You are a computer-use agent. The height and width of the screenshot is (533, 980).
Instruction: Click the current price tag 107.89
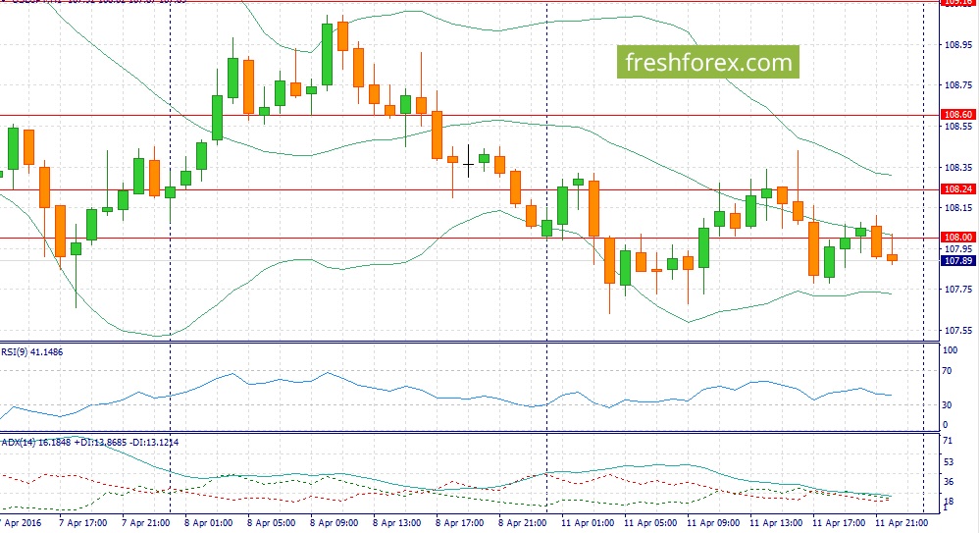click(956, 261)
